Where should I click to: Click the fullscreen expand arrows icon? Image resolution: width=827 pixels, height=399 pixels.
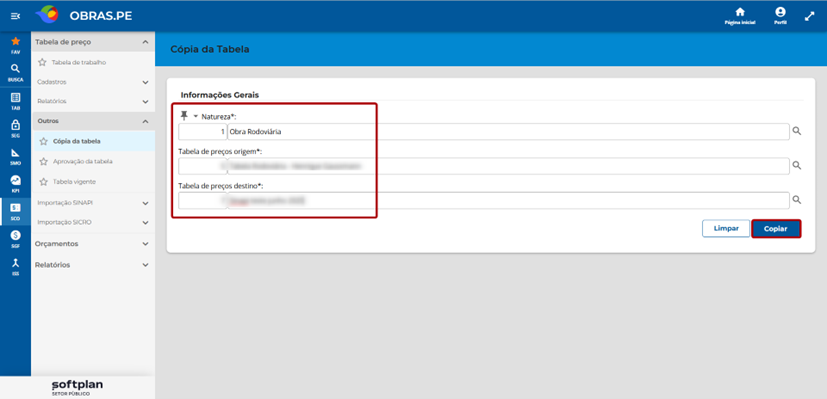coord(810,16)
